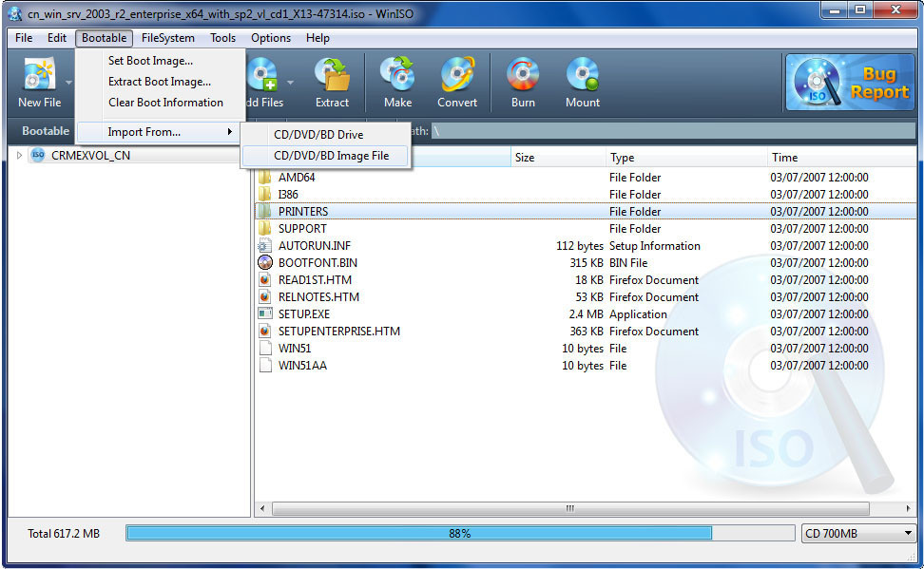The width and height of the screenshot is (924, 569).
Task: Open the Options menu
Action: (x=271, y=38)
